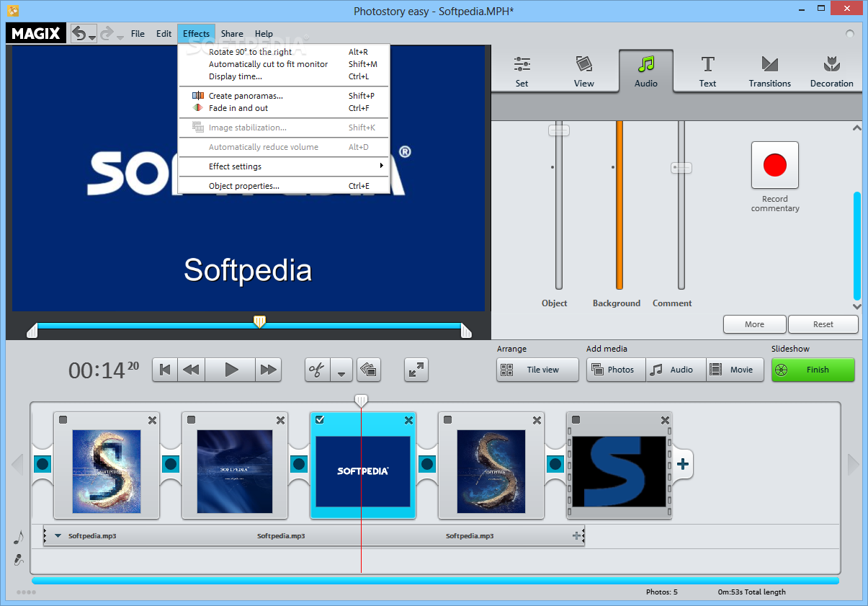The height and width of the screenshot is (606, 868).
Task: Adjust the Background volume slider
Action: (619, 205)
